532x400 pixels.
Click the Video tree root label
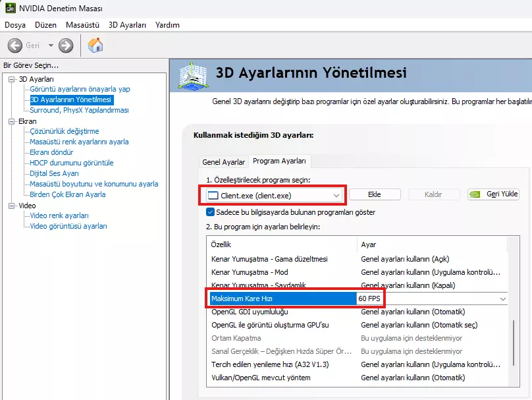point(27,206)
